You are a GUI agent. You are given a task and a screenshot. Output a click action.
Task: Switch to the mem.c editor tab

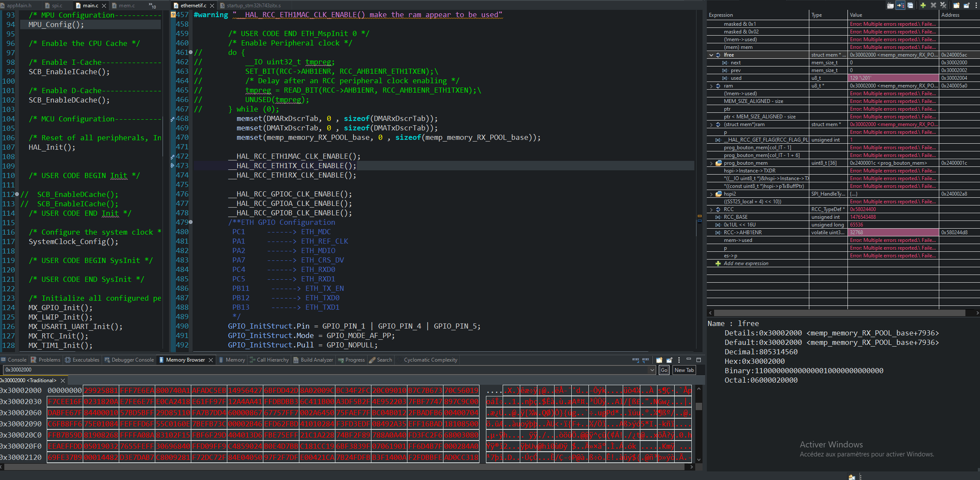(127, 6)
